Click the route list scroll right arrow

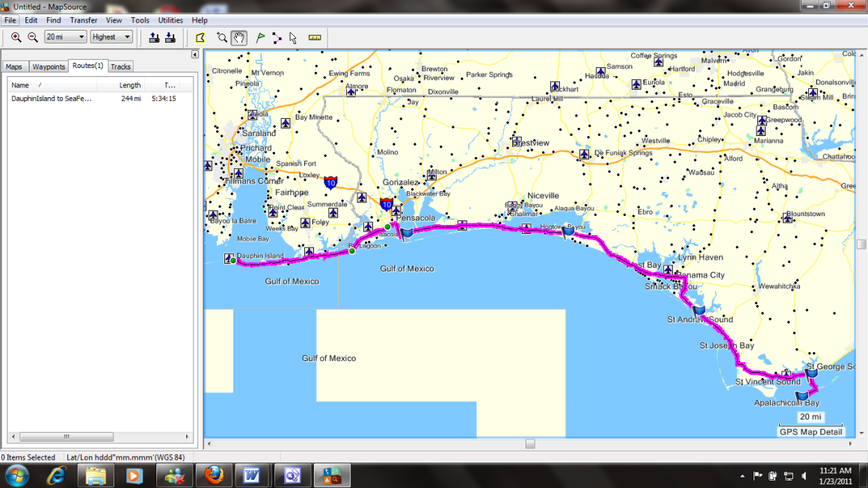pyautogui.click(x=187, y=436)
